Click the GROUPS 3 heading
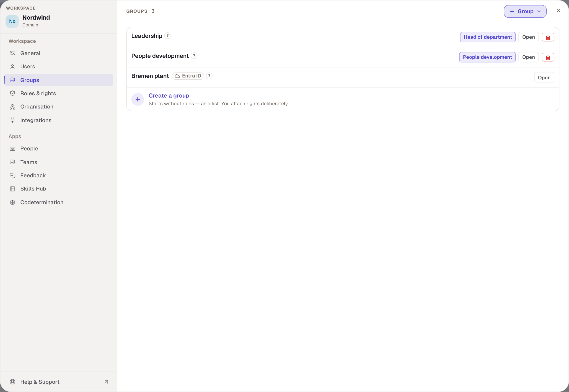569x392 pixels. point(140,11)
